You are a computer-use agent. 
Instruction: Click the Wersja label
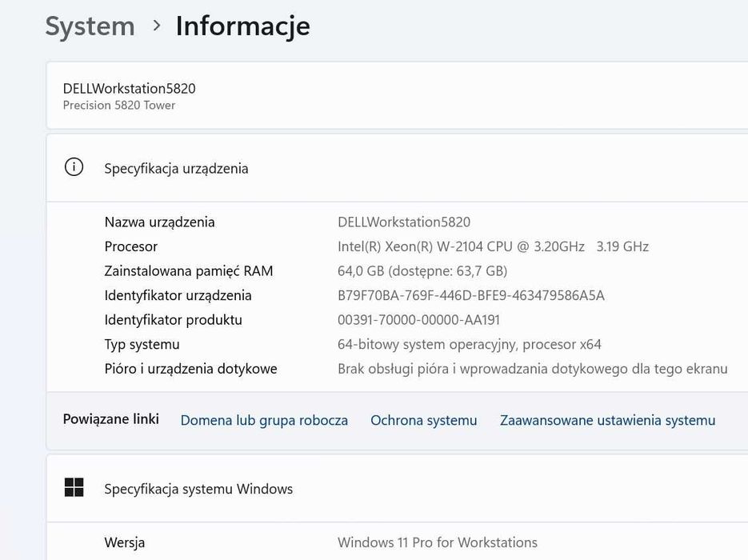(125, 543)
